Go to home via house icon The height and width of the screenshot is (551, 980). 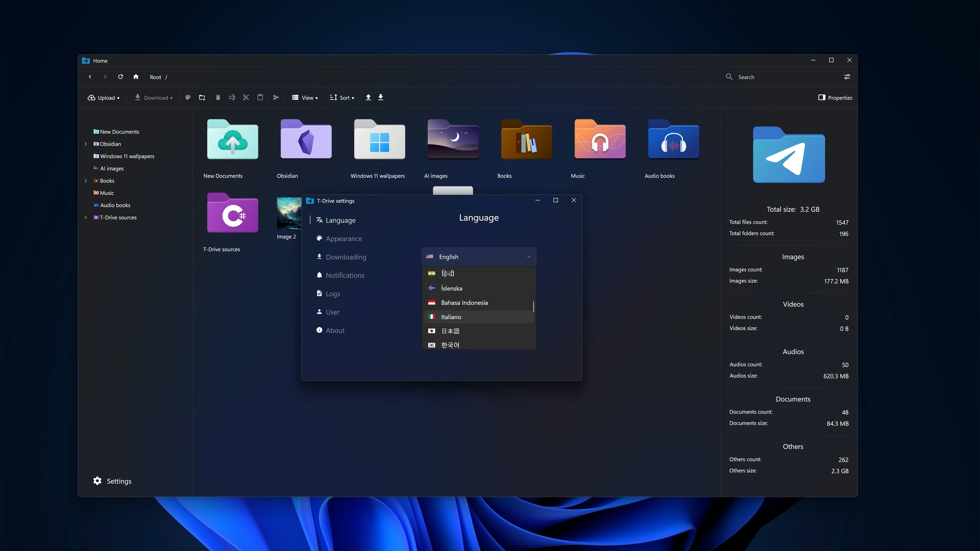point(136,77)
